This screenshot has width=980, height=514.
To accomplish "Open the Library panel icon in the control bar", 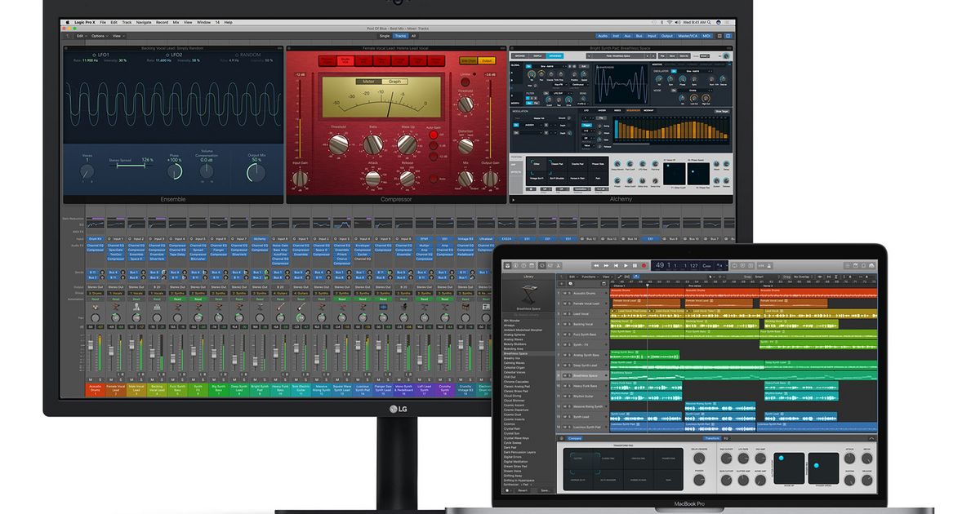I will 507,265.
